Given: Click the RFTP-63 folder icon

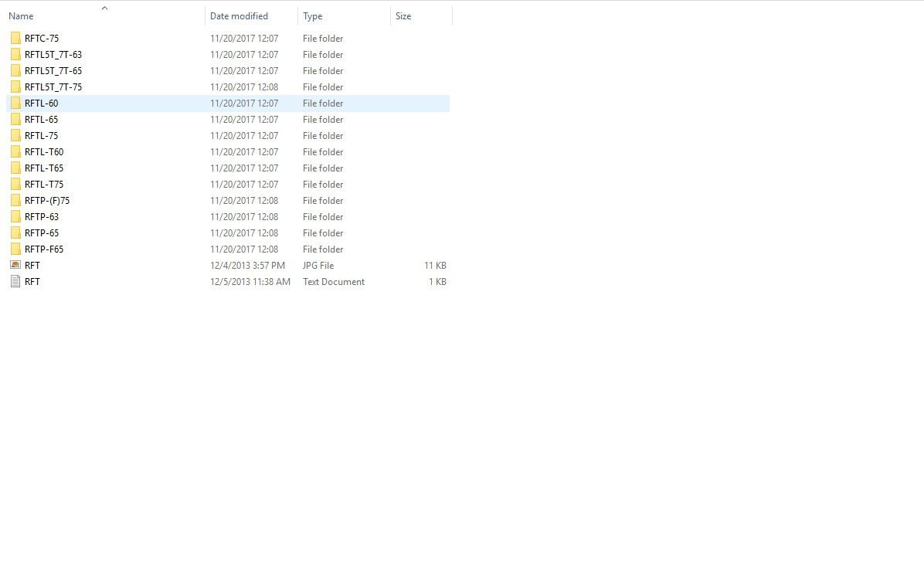Looking at the screenshot, I should (x=15, y=217).
